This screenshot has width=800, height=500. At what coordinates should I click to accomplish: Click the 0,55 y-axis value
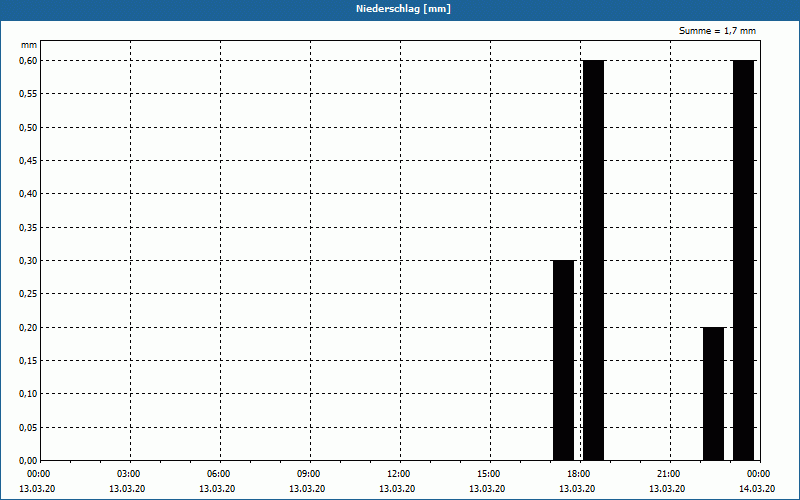[28, 94]
